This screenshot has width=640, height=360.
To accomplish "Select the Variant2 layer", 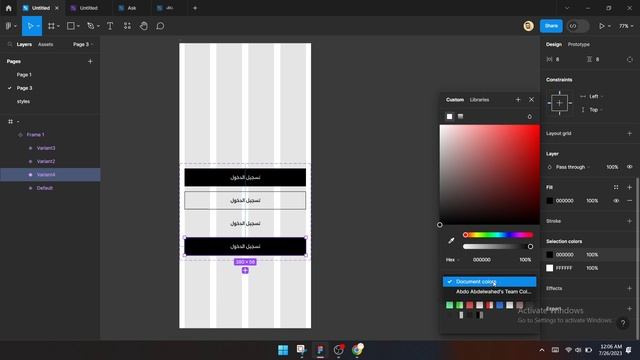I will click(46, 162).
